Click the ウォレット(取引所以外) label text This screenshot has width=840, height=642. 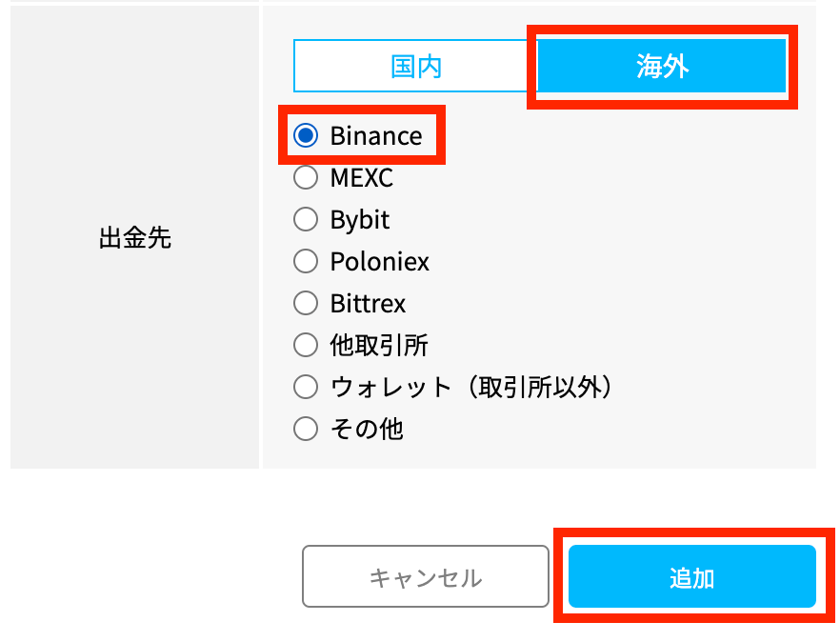(x=470, y=387)
